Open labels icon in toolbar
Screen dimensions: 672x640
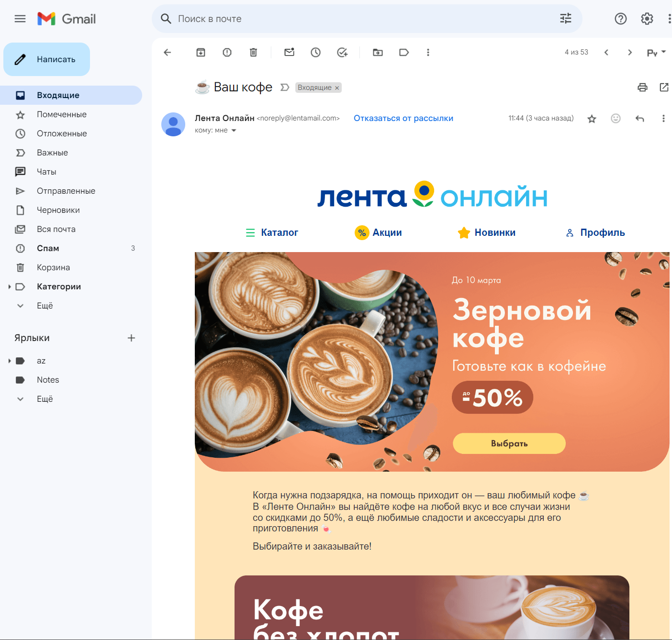click(404, 52)
